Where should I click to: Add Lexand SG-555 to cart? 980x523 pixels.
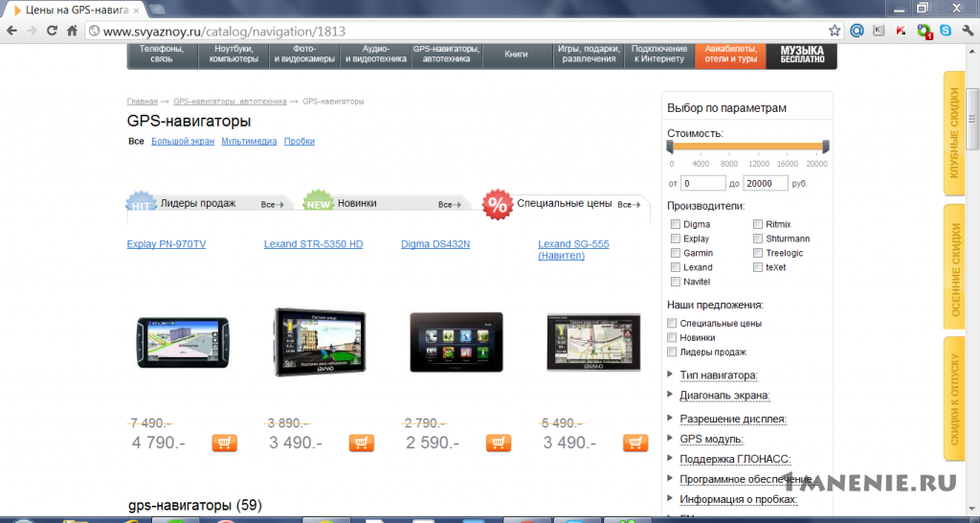635,443
